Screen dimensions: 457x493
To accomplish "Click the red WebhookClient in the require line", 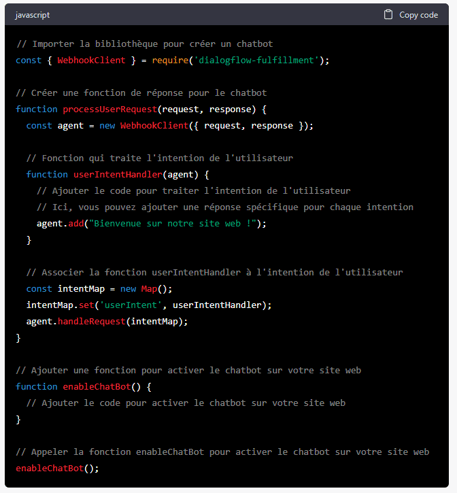I will tap(91, 60).
